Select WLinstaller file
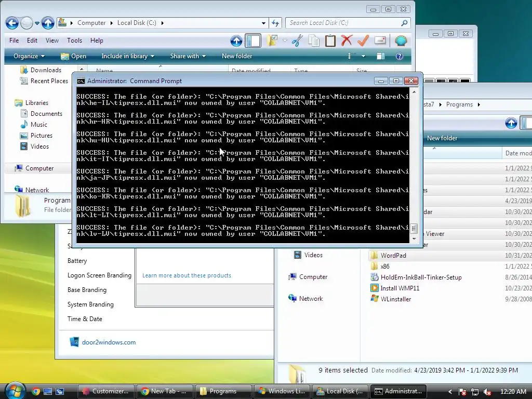The image size is (532, 399). pos(391,299)
